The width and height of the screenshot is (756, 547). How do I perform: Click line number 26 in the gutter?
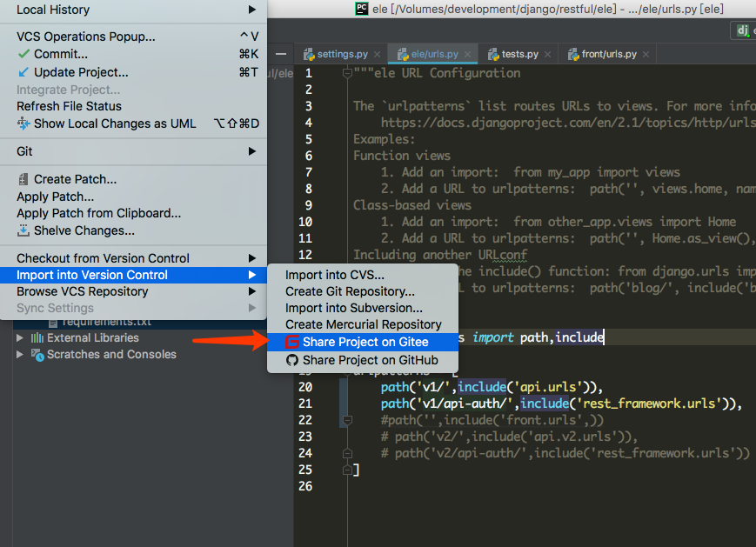[x=305, y=486]
